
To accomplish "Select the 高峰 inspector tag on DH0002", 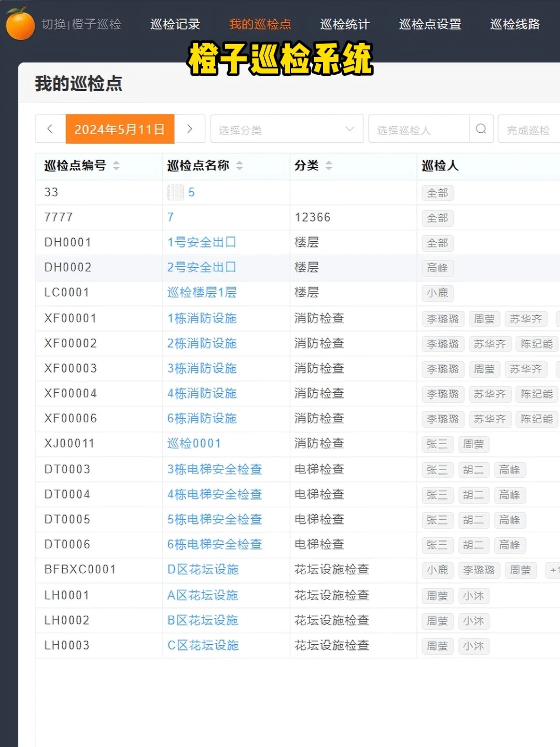I will point(437,268).
